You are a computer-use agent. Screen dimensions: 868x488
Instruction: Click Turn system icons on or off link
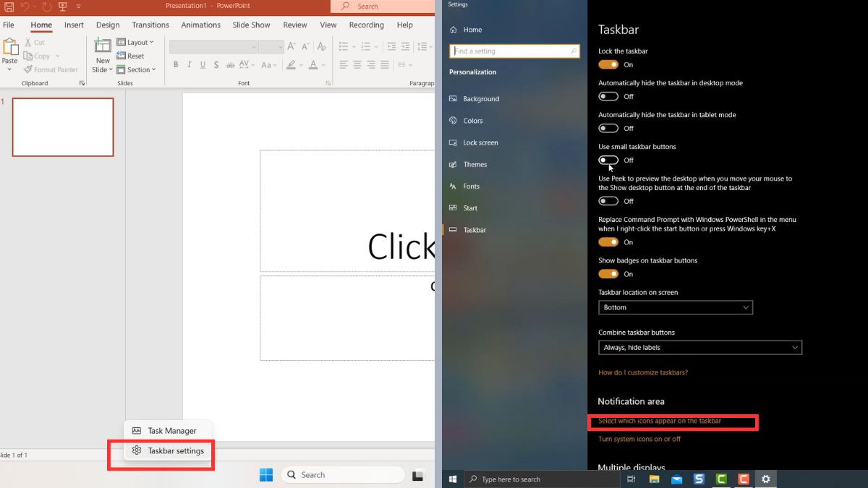coord(639,439)
